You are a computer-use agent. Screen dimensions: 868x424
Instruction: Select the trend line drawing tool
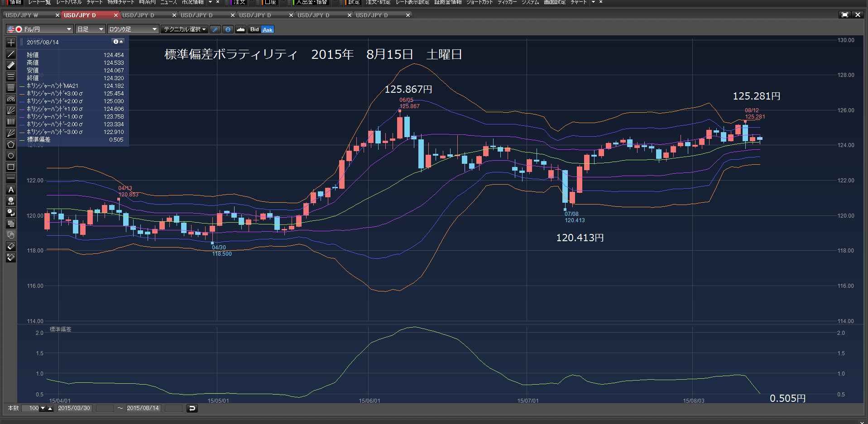11,54
